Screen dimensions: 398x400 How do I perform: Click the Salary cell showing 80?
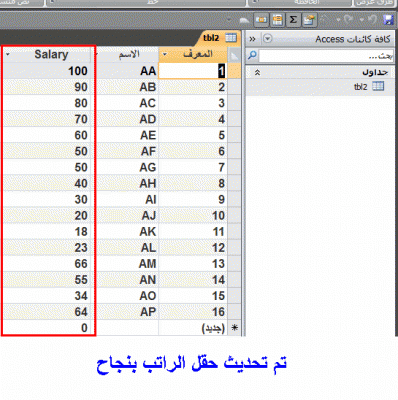47,103
